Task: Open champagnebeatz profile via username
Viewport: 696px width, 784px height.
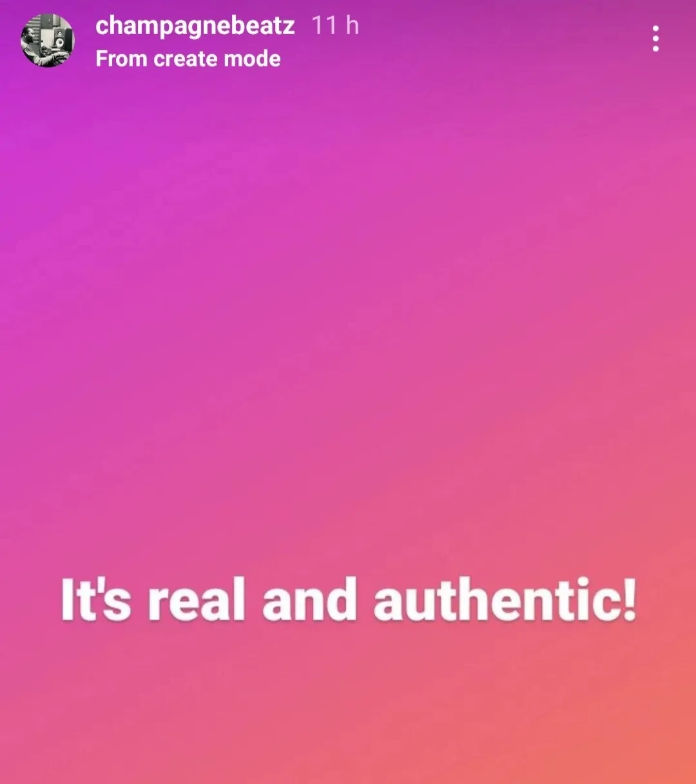Action: pyautogui.click(x=195, y=26)
